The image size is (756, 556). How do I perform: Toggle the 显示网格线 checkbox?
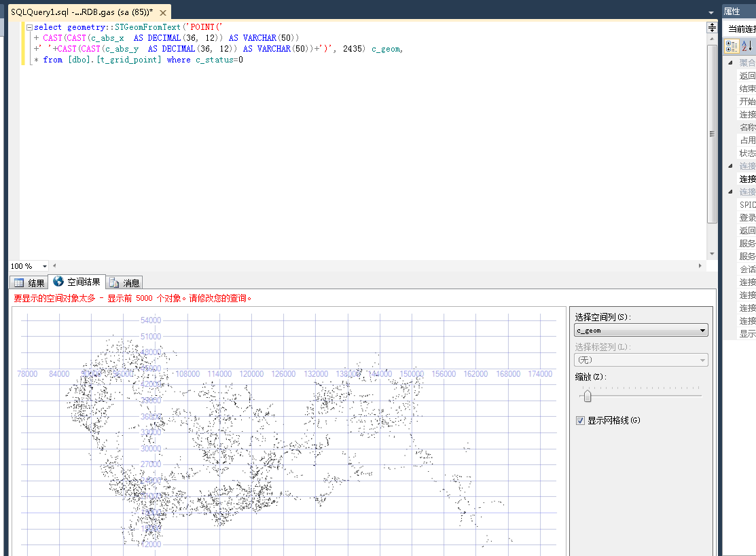tap(581, 421)
